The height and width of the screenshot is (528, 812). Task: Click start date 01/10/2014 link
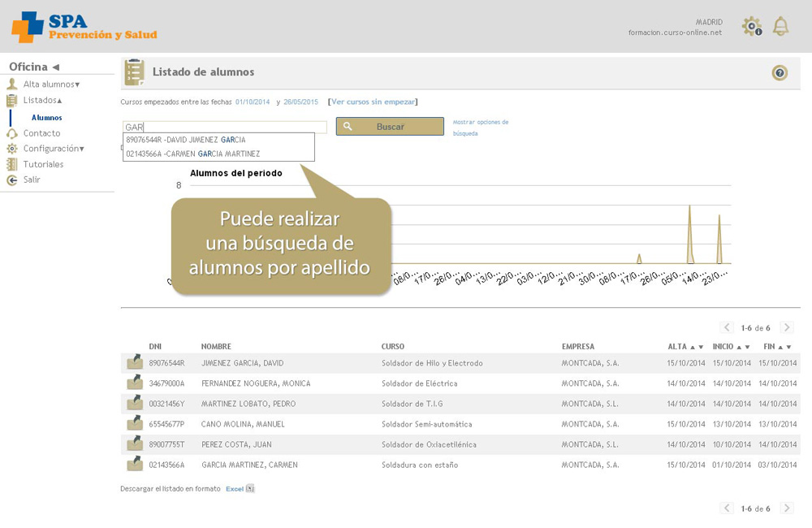coord(253,102)
